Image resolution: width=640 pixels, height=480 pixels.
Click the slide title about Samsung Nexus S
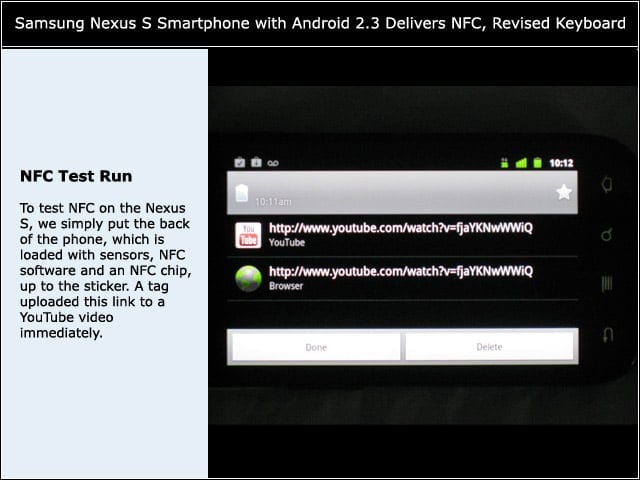pyautogui.click(x=320, y=23)
